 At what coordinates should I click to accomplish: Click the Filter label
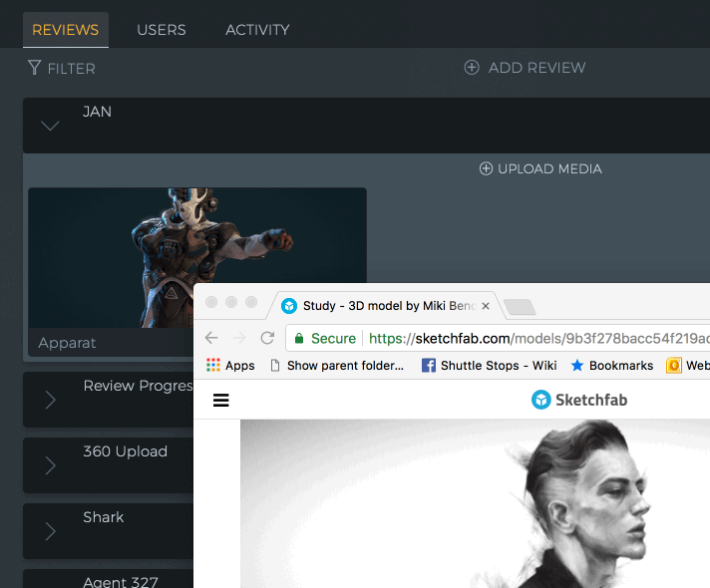pos(72,69)
